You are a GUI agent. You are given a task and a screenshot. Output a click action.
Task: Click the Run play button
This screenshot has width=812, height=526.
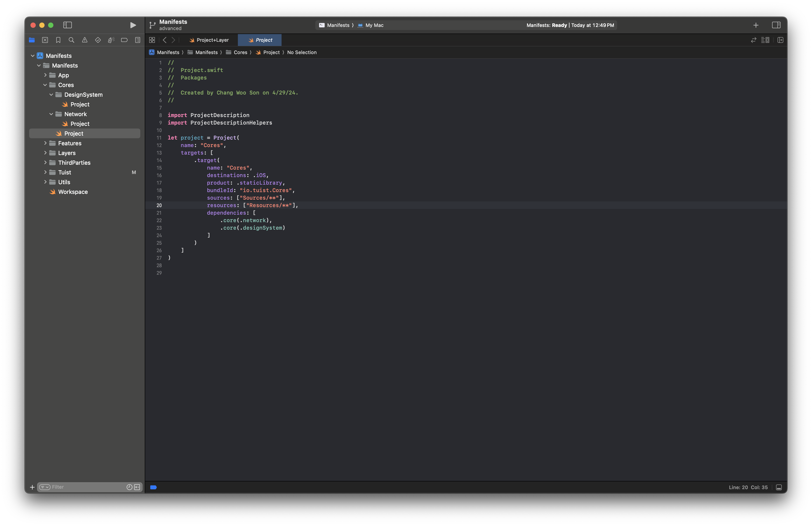(x=133, y=25)
